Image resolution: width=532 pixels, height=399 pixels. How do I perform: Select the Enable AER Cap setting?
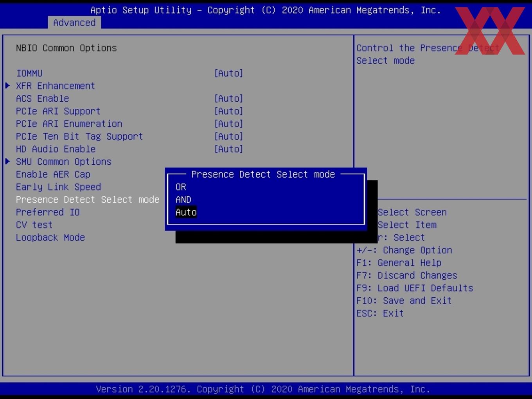click(53, 174)
